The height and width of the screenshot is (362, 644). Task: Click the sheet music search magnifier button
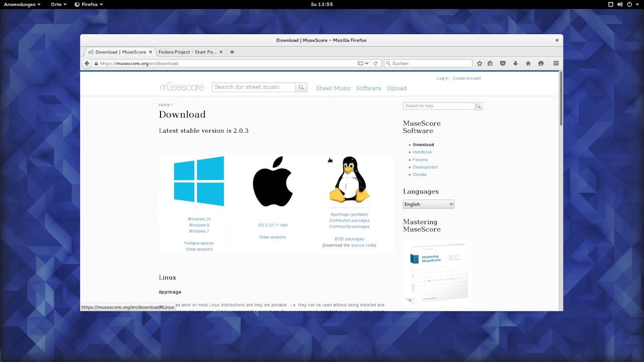[301, 87]
